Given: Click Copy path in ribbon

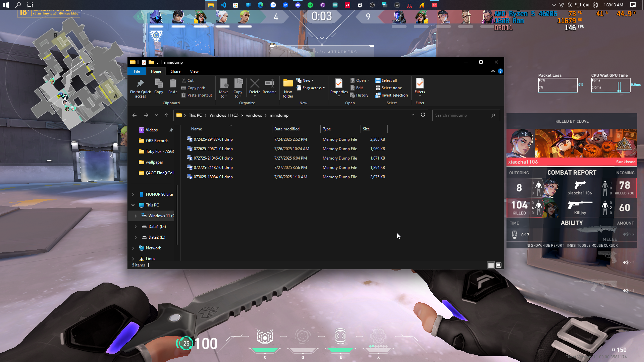Looking at the screenshot, I should [x=193, y=88].
